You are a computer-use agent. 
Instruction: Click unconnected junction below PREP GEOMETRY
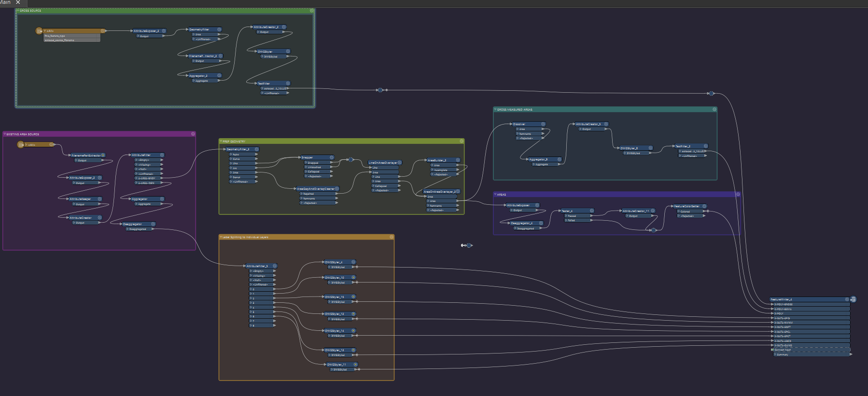(469, 245)
